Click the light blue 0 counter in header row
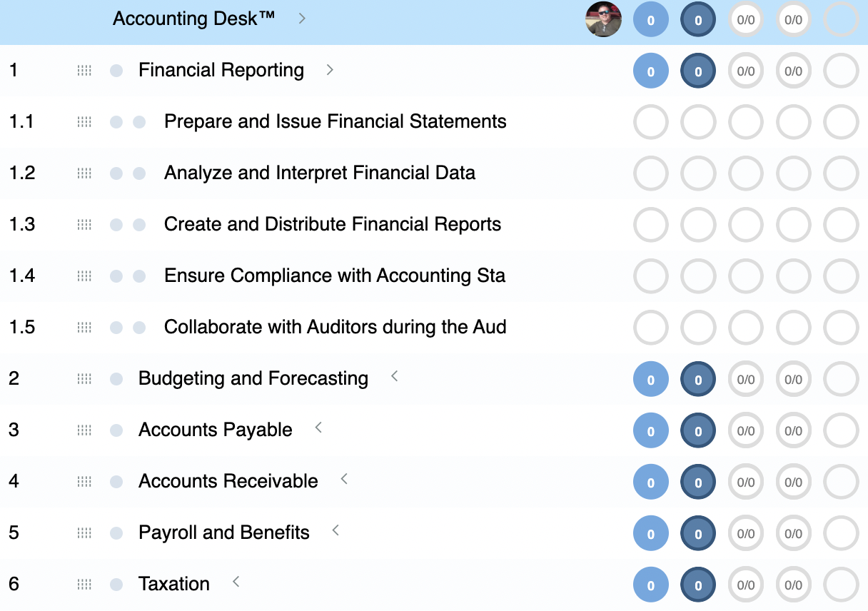868x611 pixels. [650, 20]
